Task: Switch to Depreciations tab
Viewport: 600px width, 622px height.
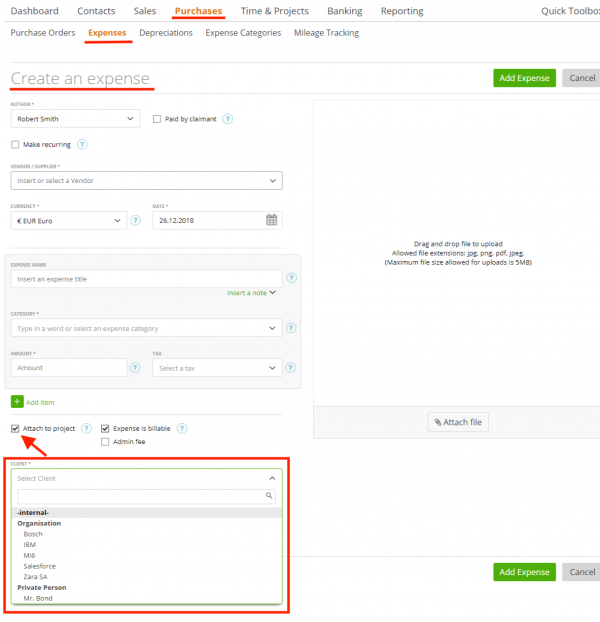Action: [x=166, y=33]
